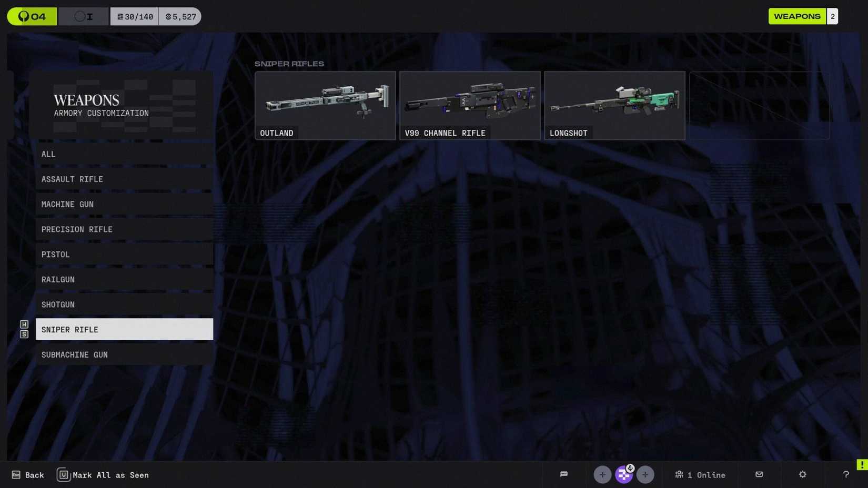Screen dimensions: 868x488
Task: Click the mail inbox envelope icon
Action: click(759, 474)
